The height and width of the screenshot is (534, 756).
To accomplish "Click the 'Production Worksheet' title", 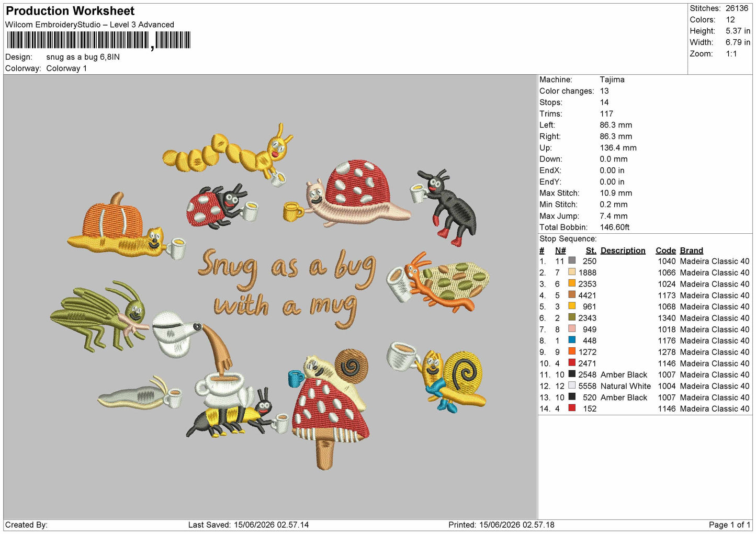I will coord(70,11).
